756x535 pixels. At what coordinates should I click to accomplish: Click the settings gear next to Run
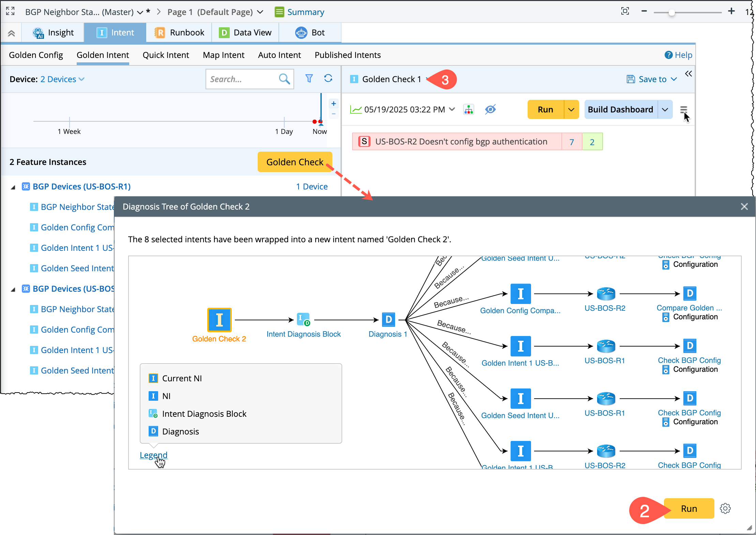pos(725,508)
